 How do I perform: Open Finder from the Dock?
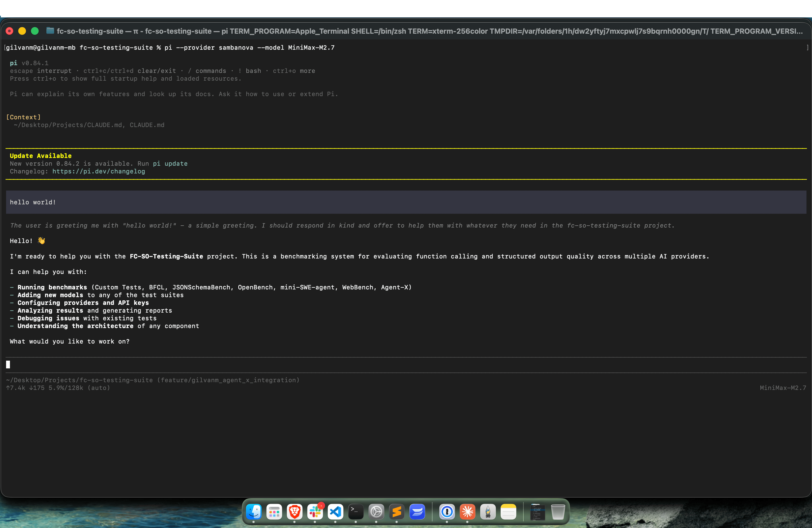(x=254, y=512)
